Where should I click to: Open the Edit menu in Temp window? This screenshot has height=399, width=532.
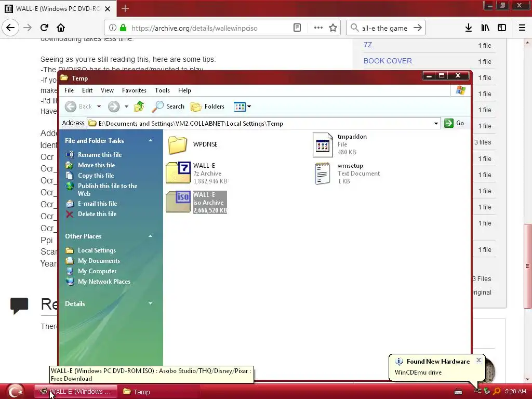87,90
